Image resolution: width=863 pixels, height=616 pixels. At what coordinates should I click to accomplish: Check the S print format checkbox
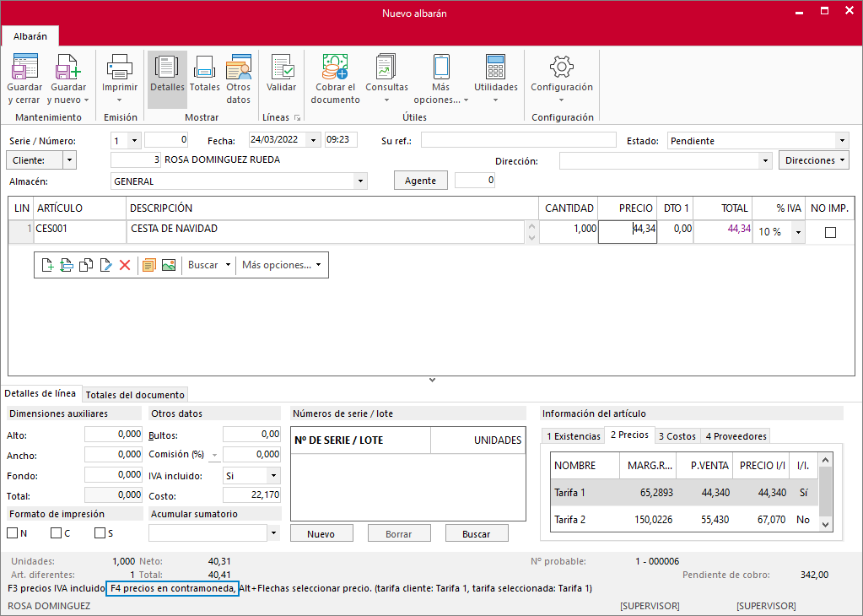point(100,532)
